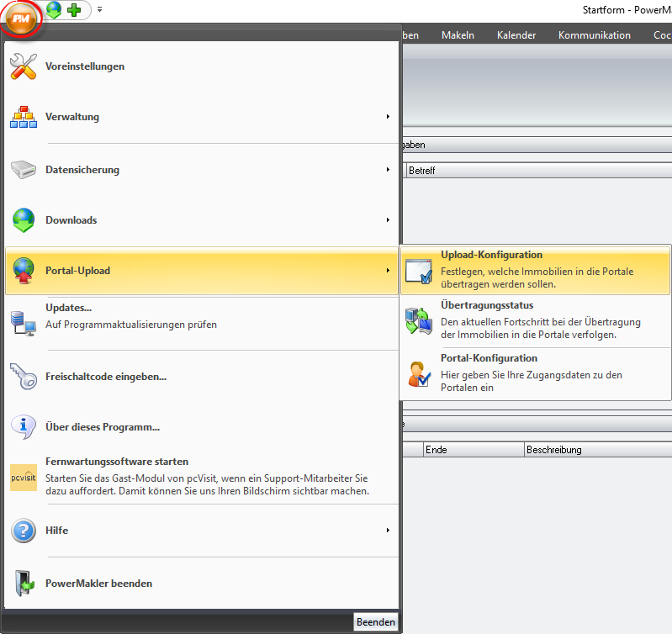672x634 pixels.
Task: Switch to the Kommunikation ribbon tab
Action: pyautogui.click(x=594, y=35)
